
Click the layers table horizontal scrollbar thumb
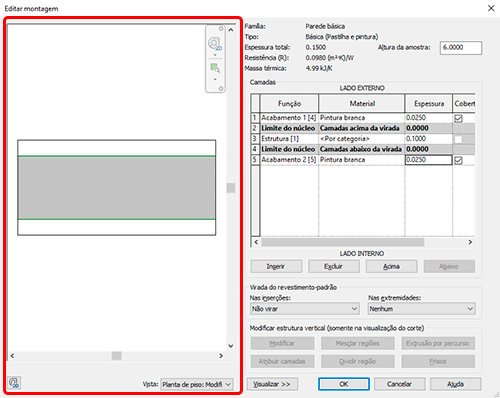(343, 242)
